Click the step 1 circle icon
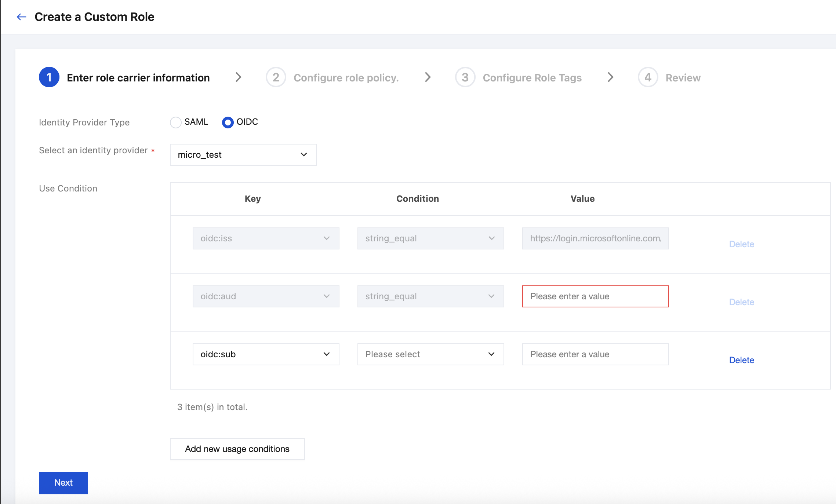 click(x=49, y=77)
